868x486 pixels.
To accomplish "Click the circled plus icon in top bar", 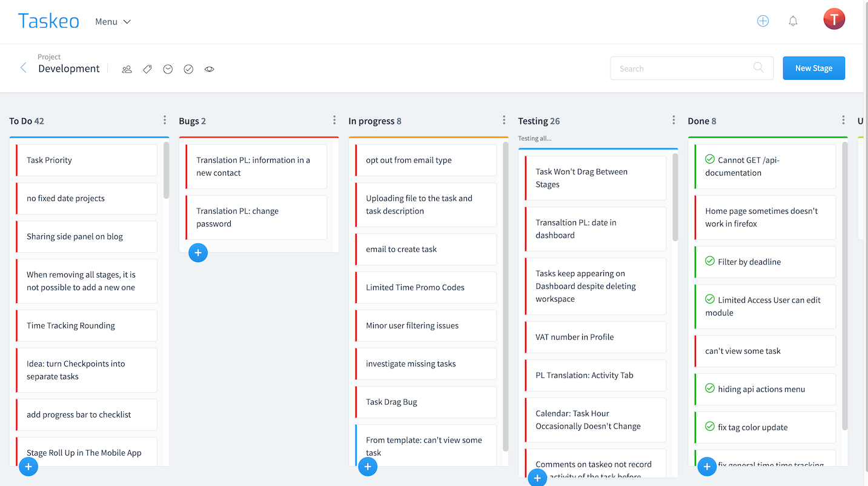I will point(763,21).
